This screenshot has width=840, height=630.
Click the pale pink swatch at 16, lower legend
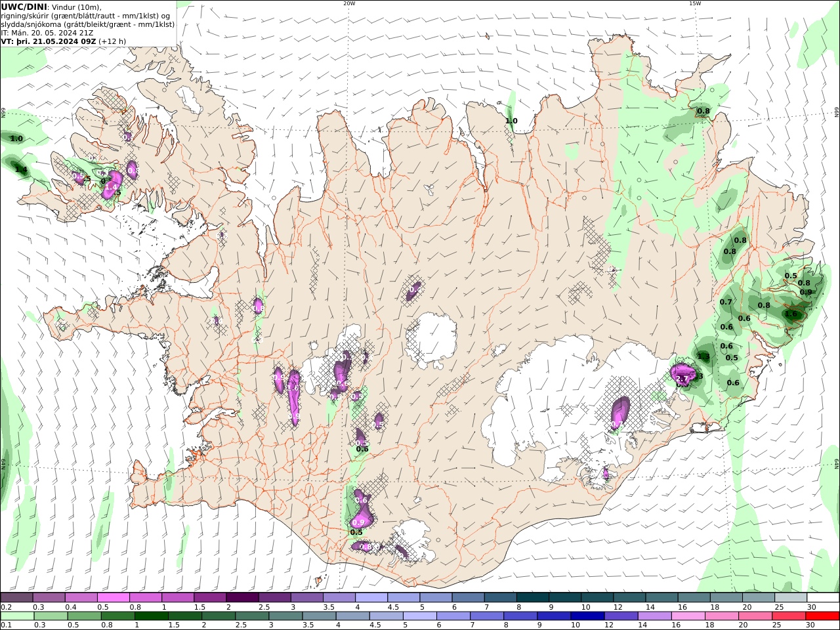point(688,616)
